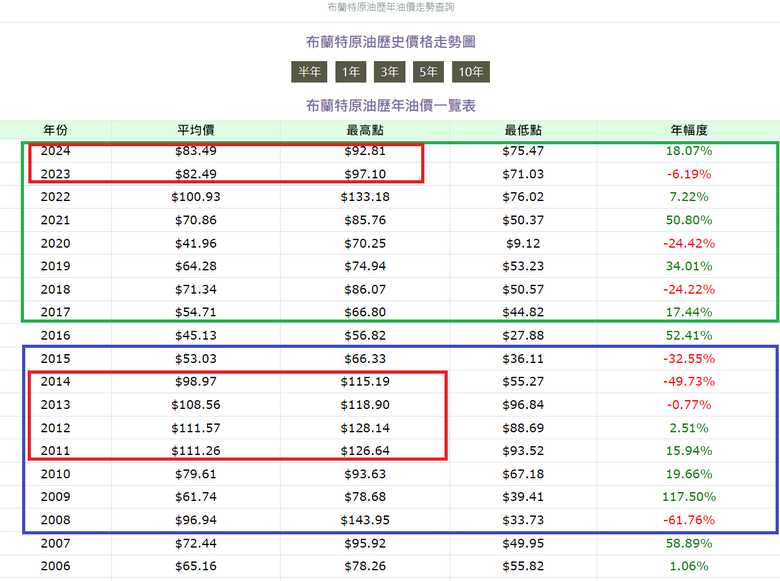Select the 1年 chart range button
The width and height of the screenshot is (780, 581).
tap(351, 72)
